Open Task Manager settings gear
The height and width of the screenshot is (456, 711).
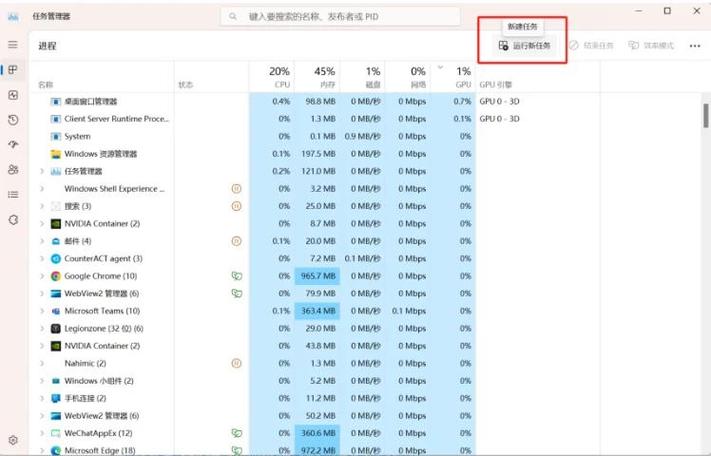(x=13, y=440)
